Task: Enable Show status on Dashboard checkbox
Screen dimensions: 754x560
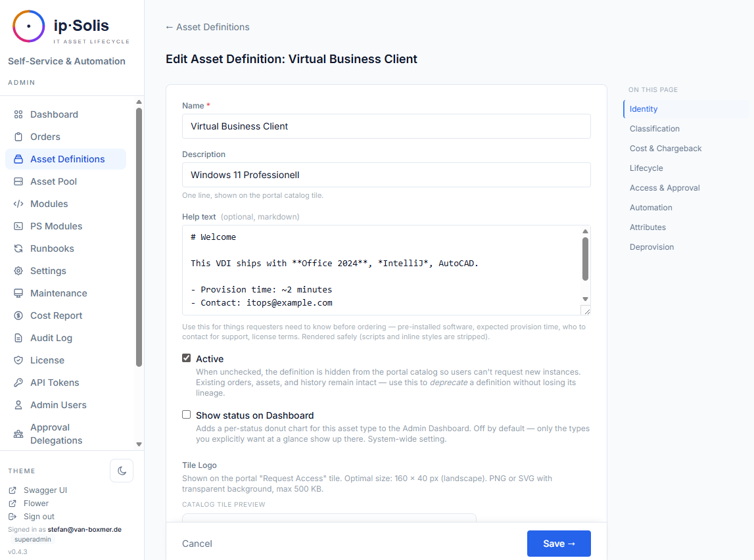Action: [x=187, y=414]
